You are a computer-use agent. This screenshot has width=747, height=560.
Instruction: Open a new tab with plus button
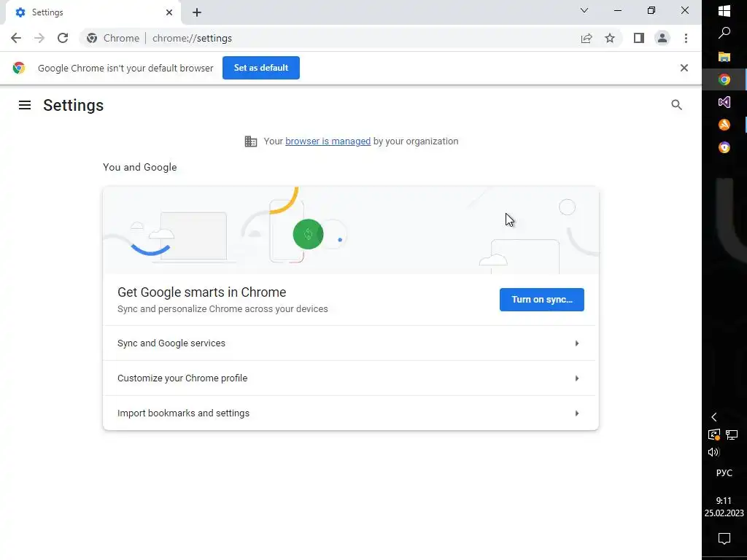click(197, 12)
